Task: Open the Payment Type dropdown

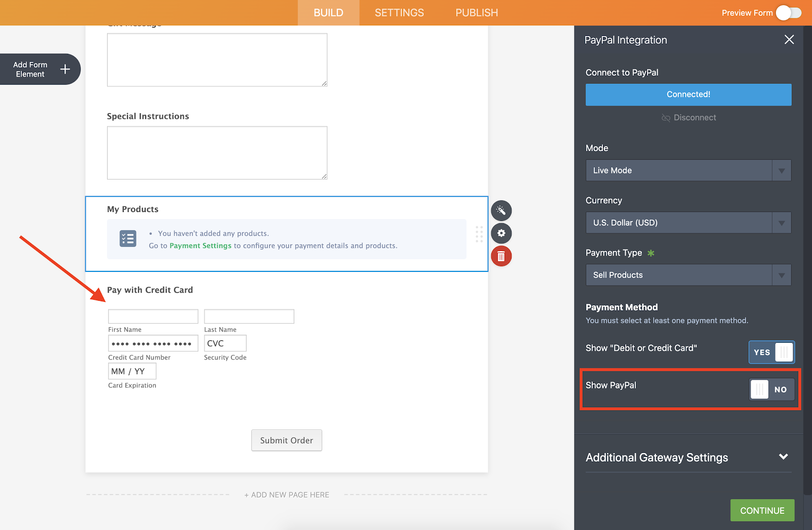Action: (688, 275)
